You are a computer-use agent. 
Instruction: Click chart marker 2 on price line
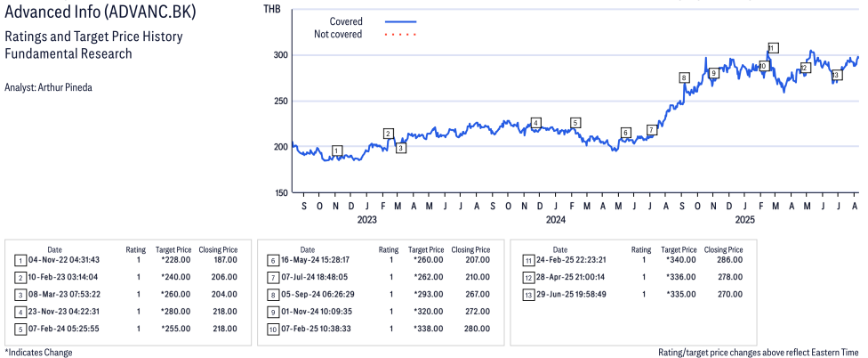coord(389,134)
